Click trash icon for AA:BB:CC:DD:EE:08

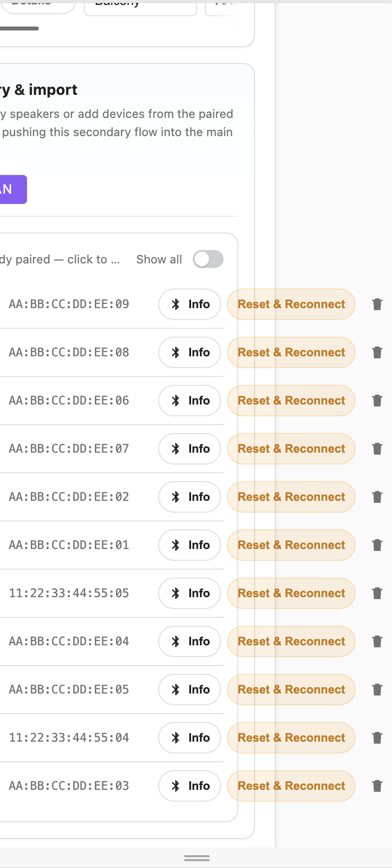coord(377,352)
